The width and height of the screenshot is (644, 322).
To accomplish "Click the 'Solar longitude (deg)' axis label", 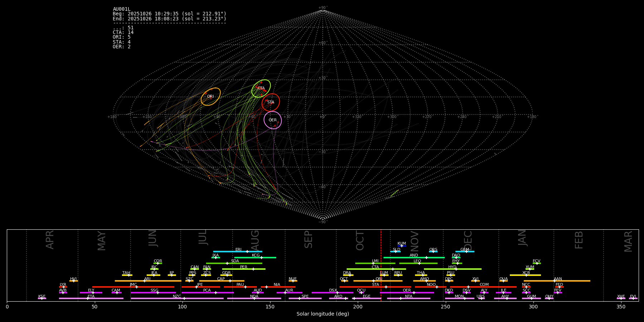I will click(x=323, y=314).
